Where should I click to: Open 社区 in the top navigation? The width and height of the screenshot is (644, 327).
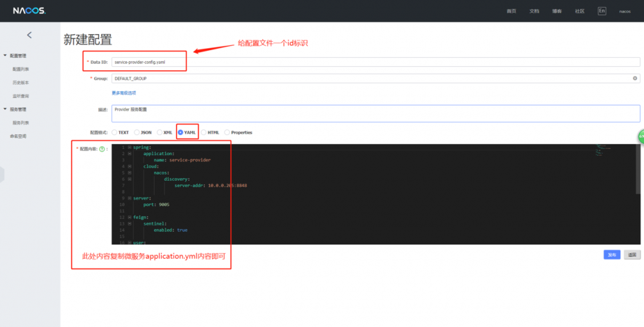pyautogui.click(x=580, y=11)
